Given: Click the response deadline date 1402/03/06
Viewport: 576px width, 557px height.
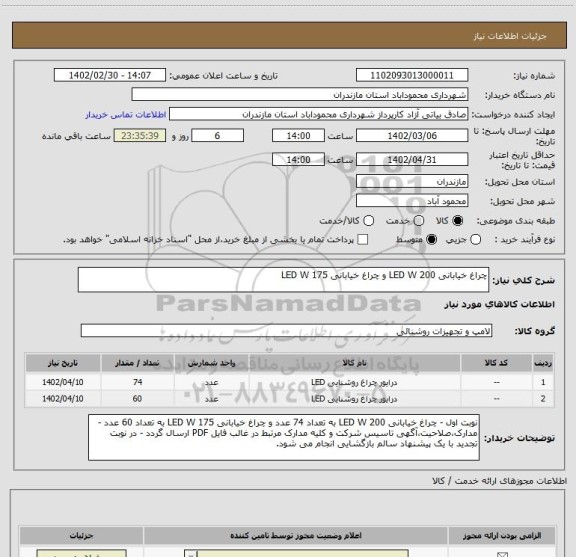Looking at the screenshot, I should [x=412, y=136].
